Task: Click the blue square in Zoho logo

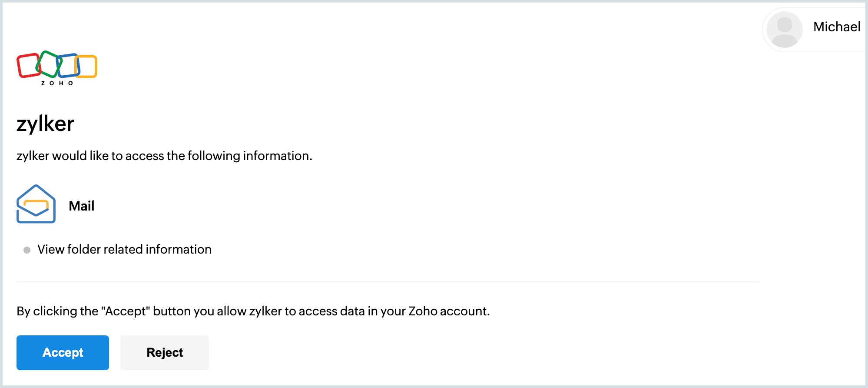Action: [x=68, y=65]
